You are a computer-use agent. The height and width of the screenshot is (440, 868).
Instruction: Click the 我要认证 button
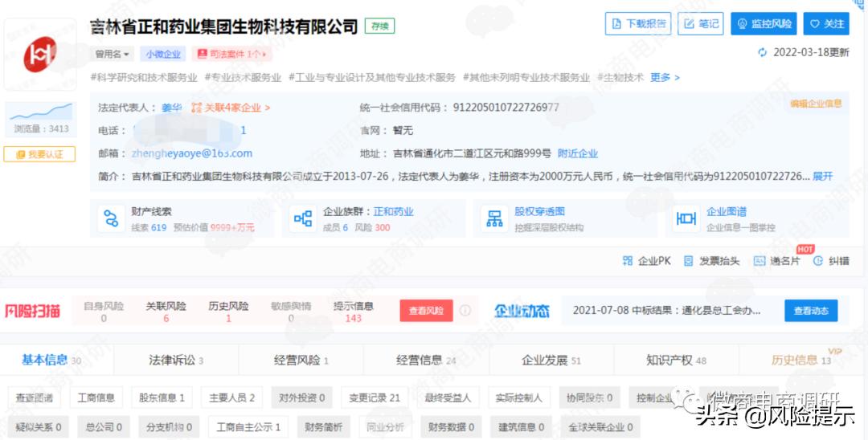(x=39, y=154)
